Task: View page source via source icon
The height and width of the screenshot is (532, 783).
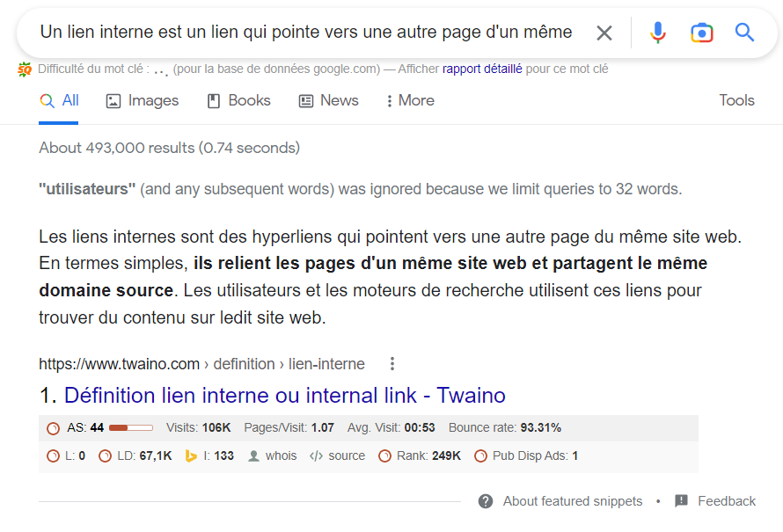Action: pos(337,455)
